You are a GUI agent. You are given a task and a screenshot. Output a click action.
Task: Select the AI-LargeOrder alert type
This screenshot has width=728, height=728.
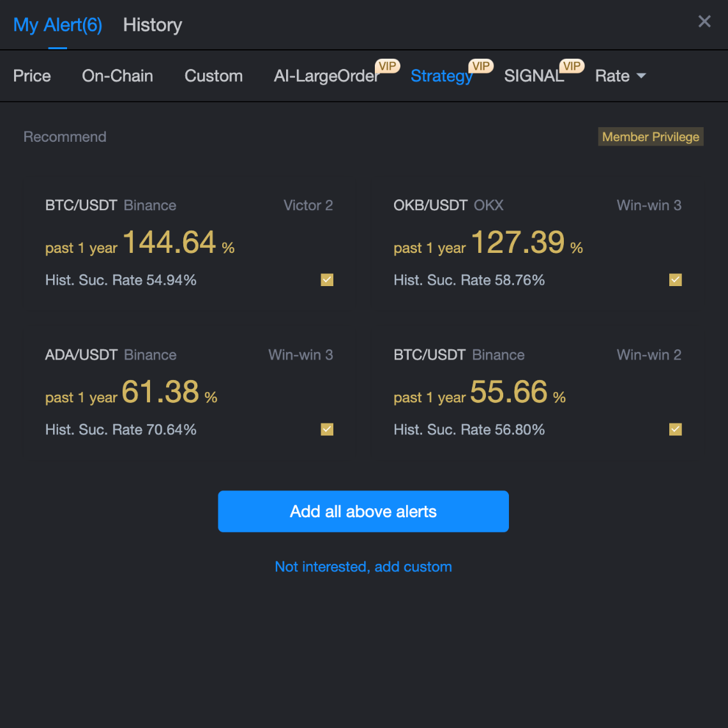(326, 76)
